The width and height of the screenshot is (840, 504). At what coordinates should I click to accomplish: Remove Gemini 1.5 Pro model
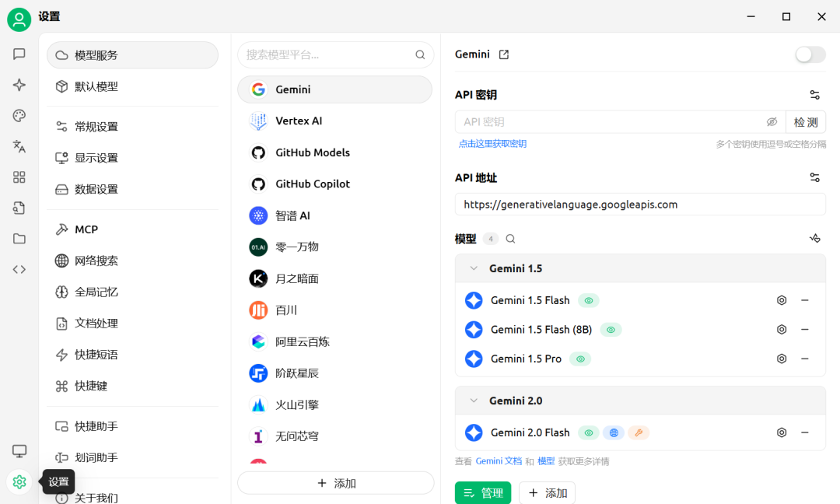pyautogui.click(x=805, y=359)
